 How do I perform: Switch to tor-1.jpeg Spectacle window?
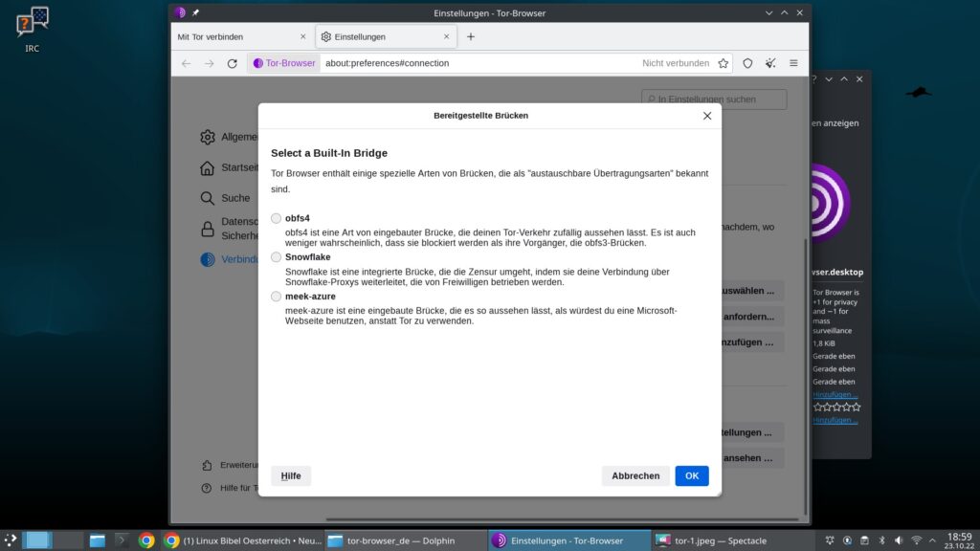tap(732, 540)
